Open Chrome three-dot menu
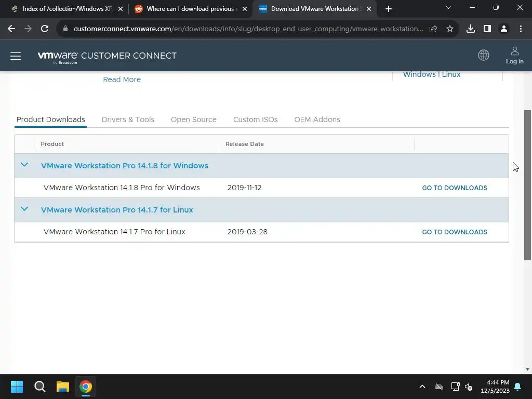The height and width of the screenshot is (399, 532). (x=521, y=29)
